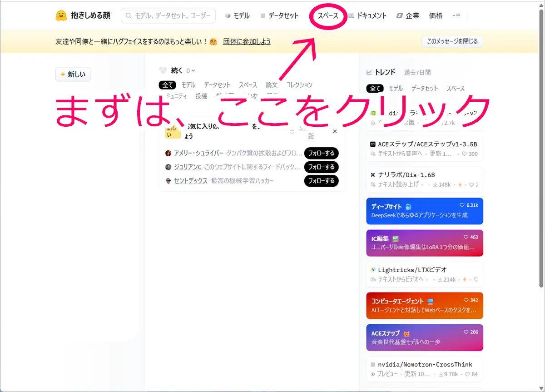
Task: Click このメッセージを閉じる button
Action: pyautogui.click(x=452, y=41)
